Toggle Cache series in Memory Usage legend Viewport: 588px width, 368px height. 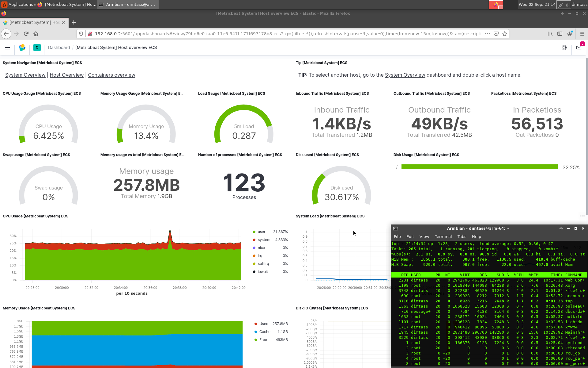[x=265, y=332]
